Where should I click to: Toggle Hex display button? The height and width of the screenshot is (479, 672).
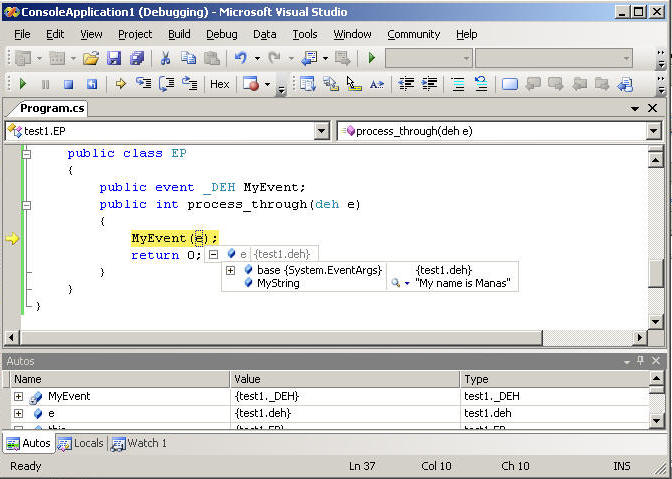pyautogui.click(x=219, y=85)
